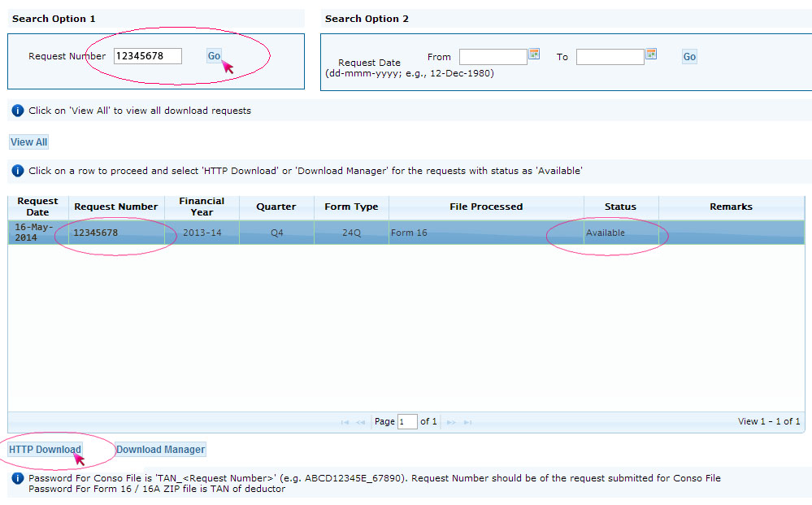812x505 pixels.
Task: Go to next page pager icon
Action: pyautogui.click(x=451, y=422)
